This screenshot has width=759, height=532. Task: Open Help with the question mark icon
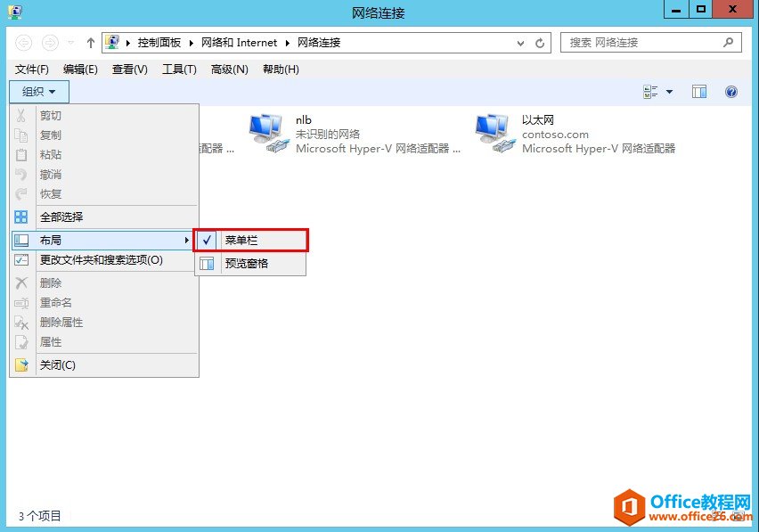pyautogui.click(x=732, y=91)
